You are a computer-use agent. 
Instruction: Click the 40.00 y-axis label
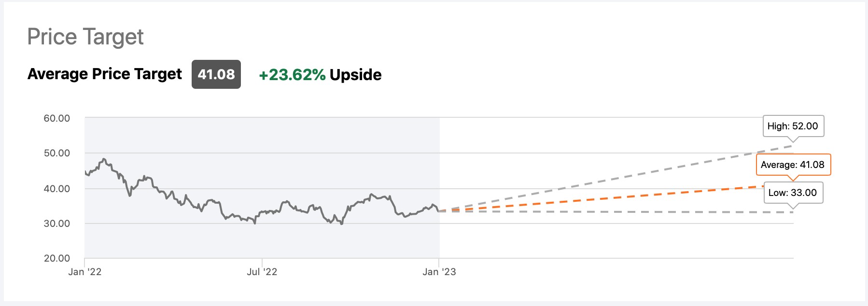pos(57,189)
